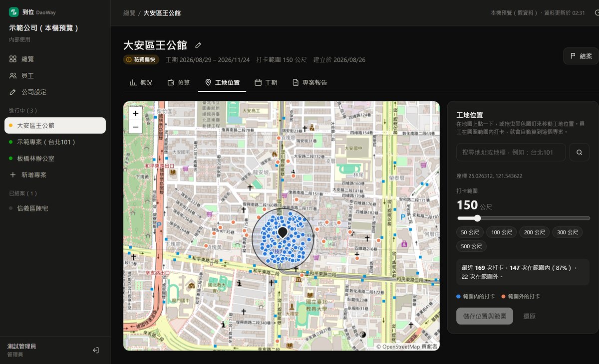Switch to the 預算 tab
Image resolution: width=599 pixels, height=364 pixels.
coord(179,83)
